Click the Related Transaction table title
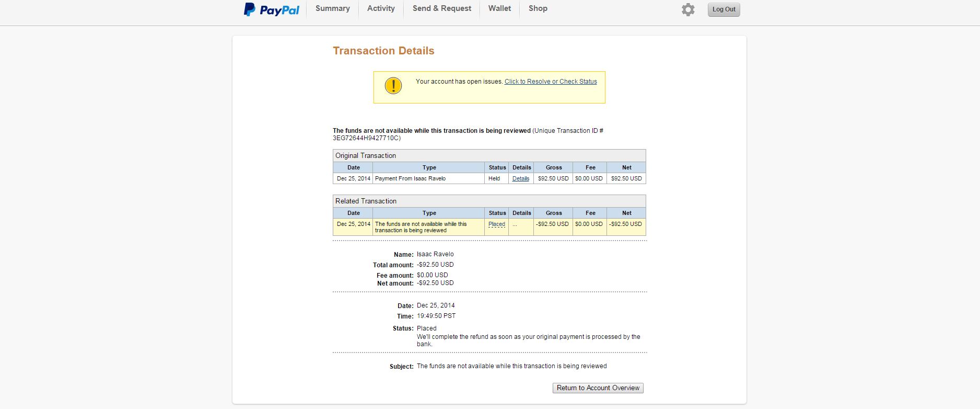Screen dimensions: 980x409 366,201
